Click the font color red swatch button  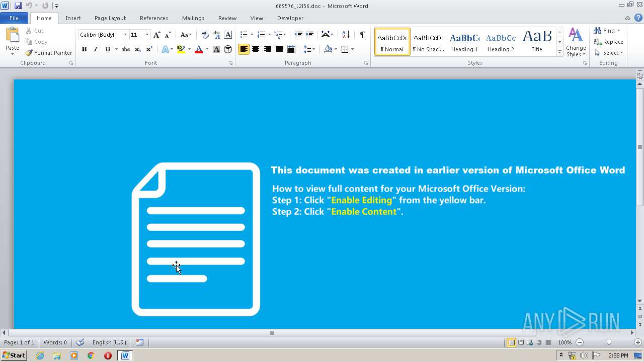point(199,49)
